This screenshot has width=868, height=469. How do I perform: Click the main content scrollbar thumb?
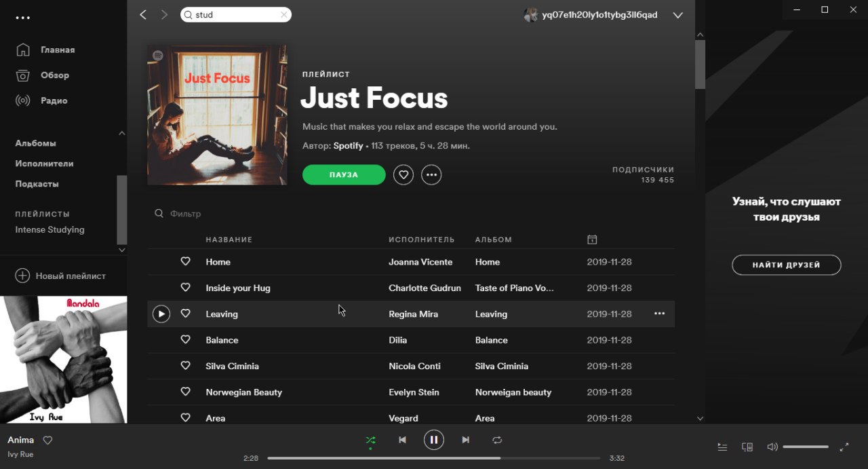pos(700,64)
